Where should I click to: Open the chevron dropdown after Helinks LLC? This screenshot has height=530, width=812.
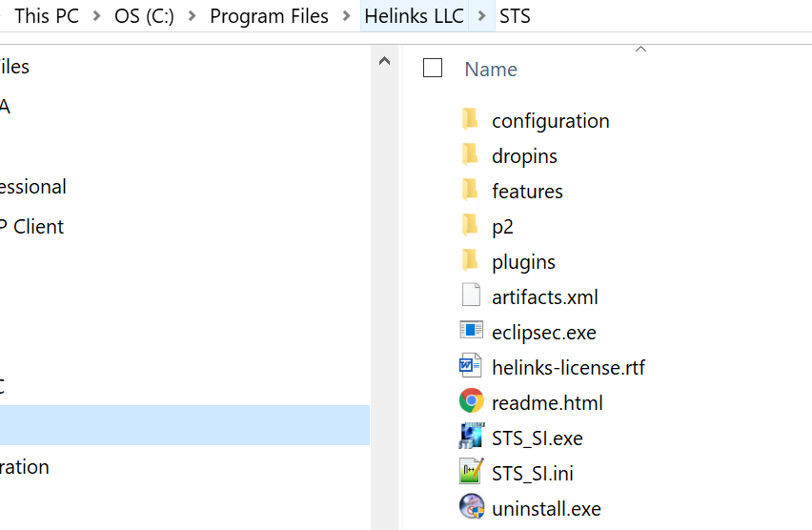click(481, 16)
